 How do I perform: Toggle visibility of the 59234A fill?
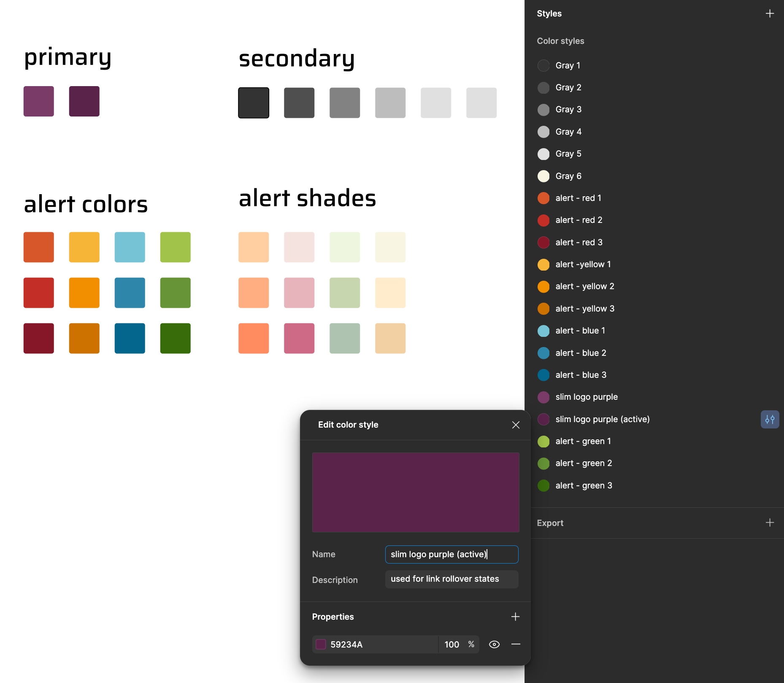coord(494,644)
